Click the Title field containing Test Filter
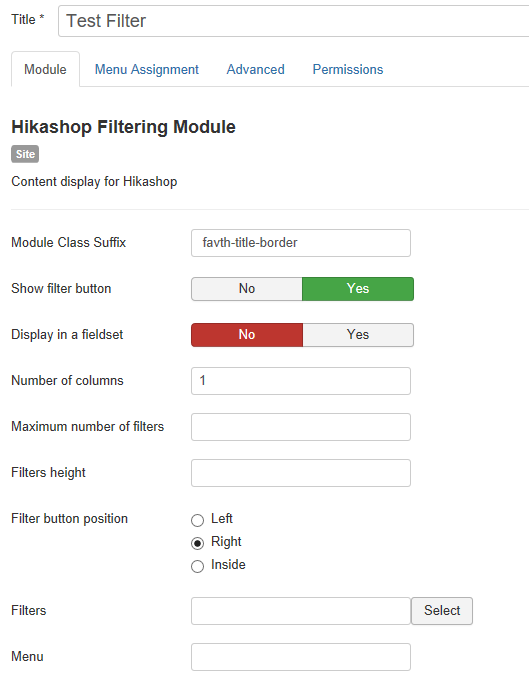 pyautogui.click(x=294, y=21)
